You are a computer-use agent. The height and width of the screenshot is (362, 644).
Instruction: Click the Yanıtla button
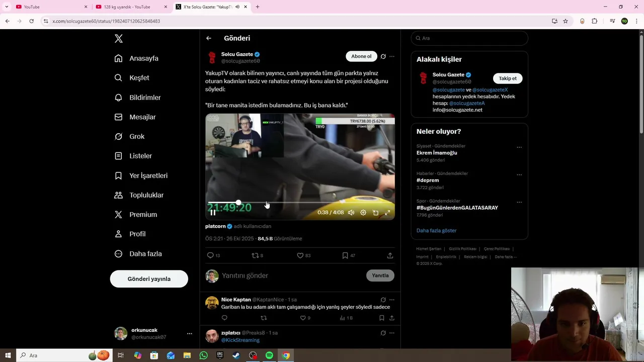(x=380, y=276)
